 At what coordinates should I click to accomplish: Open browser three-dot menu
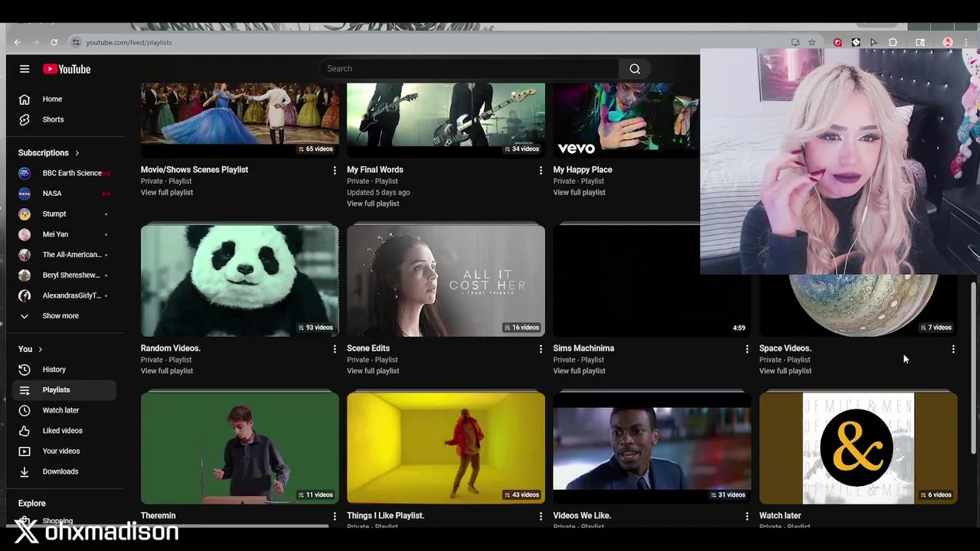(x=966, y=42)
